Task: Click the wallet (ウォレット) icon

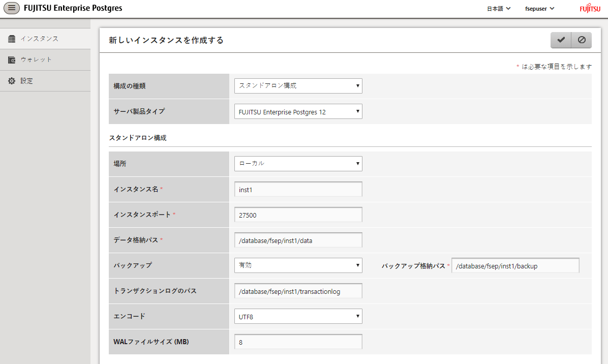Action: [x=12, y=59]
